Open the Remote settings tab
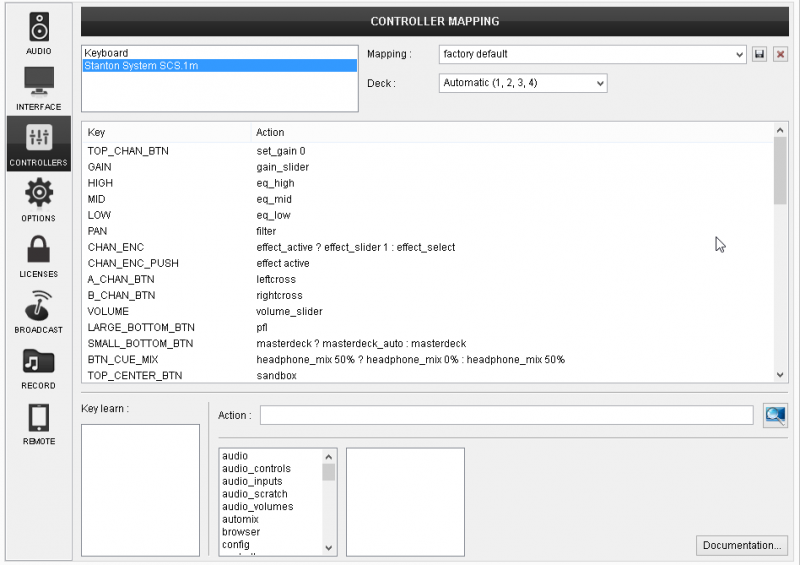Viewport: 800px width, 565px height. point(39,423)
